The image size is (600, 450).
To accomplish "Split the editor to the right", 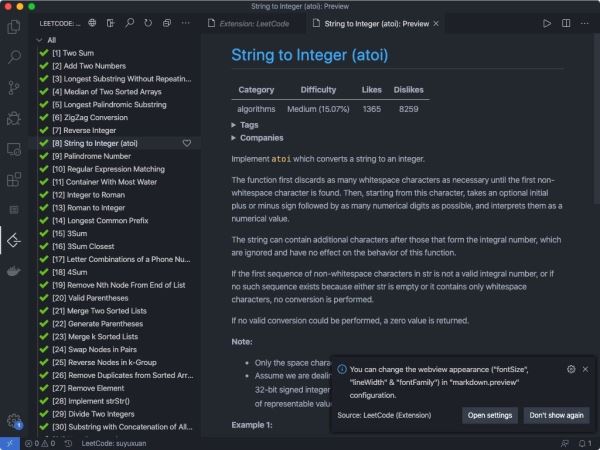I will point(566,23).
